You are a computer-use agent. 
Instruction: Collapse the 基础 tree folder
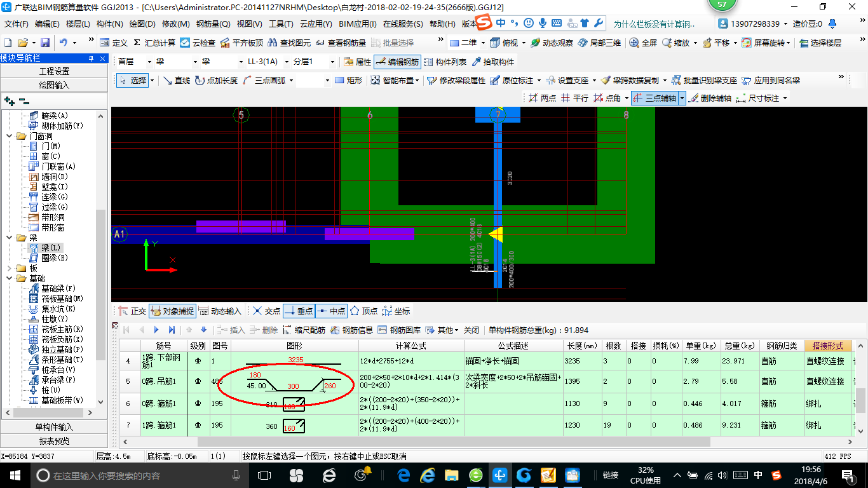(x=9, y=278)
